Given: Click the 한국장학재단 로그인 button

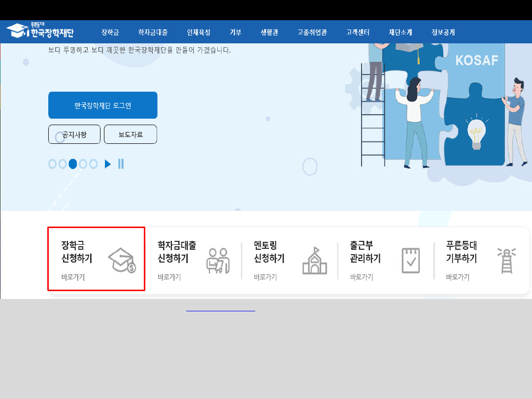Looking at the screenshot, I should pos(102,105).
